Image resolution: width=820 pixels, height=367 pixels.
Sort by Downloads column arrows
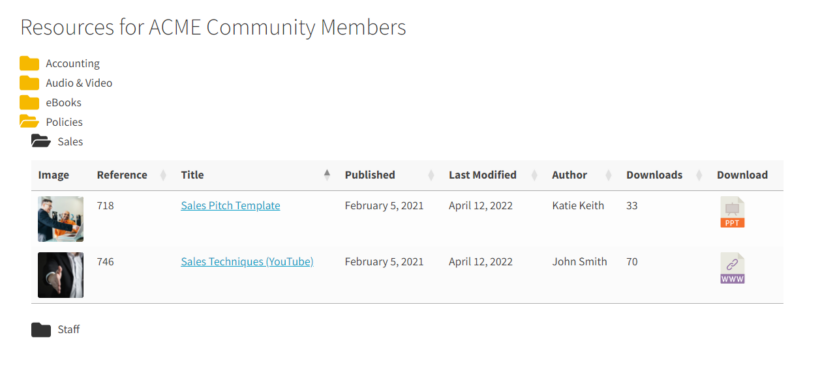click(x=699, y=175)
